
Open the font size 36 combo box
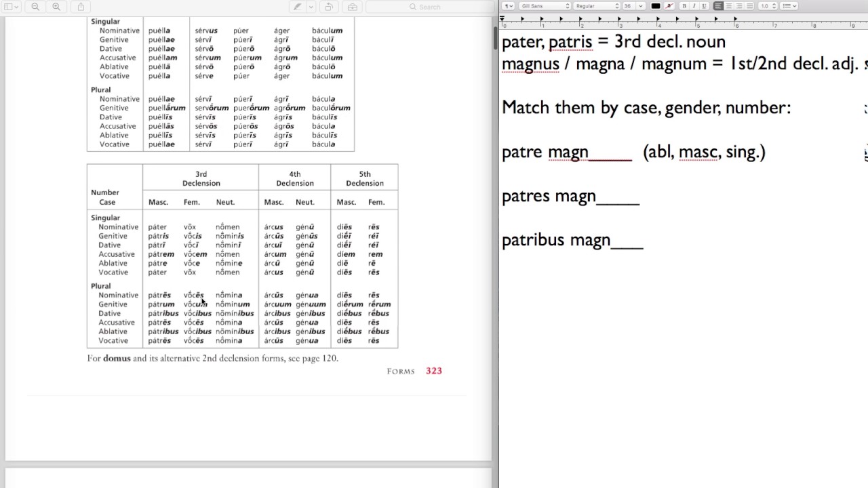[x=634, y=6]
